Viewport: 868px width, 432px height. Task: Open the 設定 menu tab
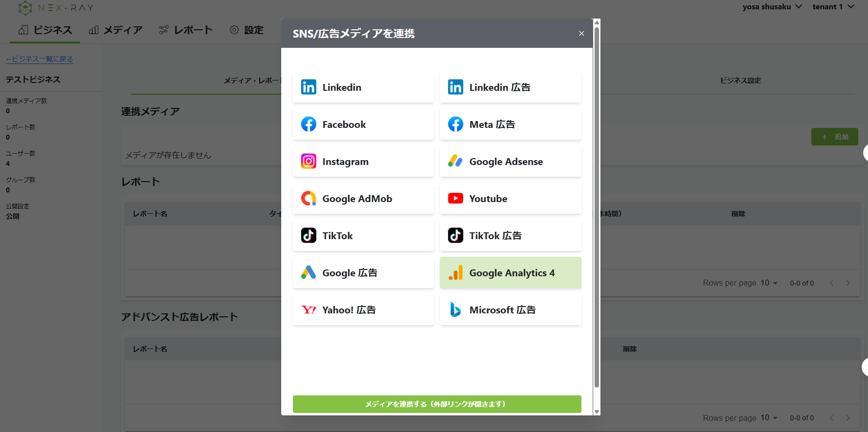(247, 30)
